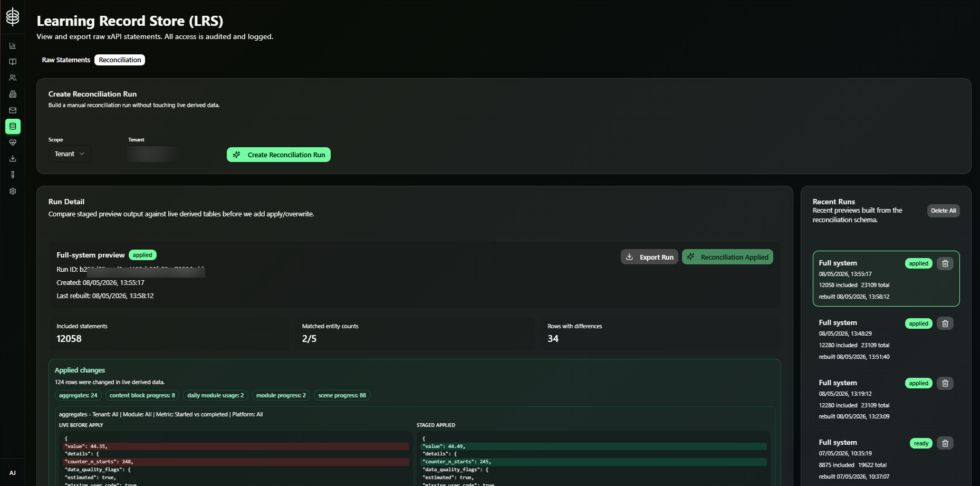Select the 'module progress: 2' chip
Screen dimensions: 980x486
(x=281, y=395)
